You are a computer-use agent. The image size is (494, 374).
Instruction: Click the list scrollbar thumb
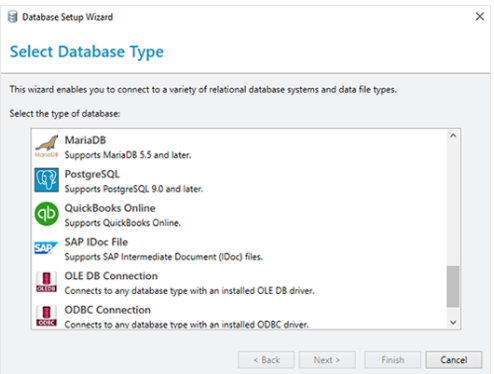pyautogui.click(x=453, y=286)
